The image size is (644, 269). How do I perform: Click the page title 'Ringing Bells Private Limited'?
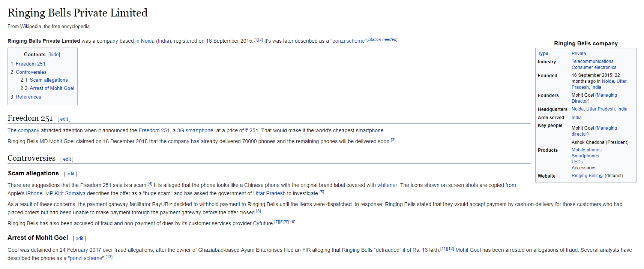click(78, 13)
